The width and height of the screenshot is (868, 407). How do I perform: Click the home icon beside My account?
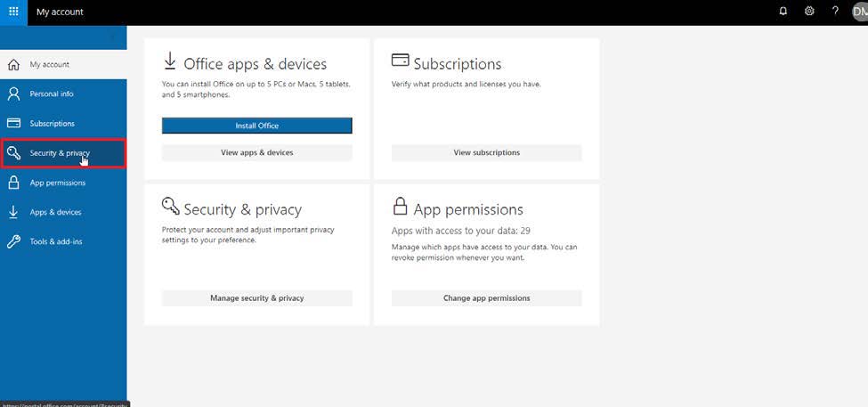14,65
